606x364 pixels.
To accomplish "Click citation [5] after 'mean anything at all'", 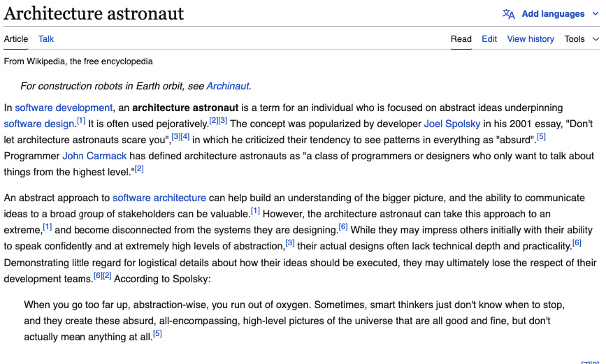I will pos(157,333).
